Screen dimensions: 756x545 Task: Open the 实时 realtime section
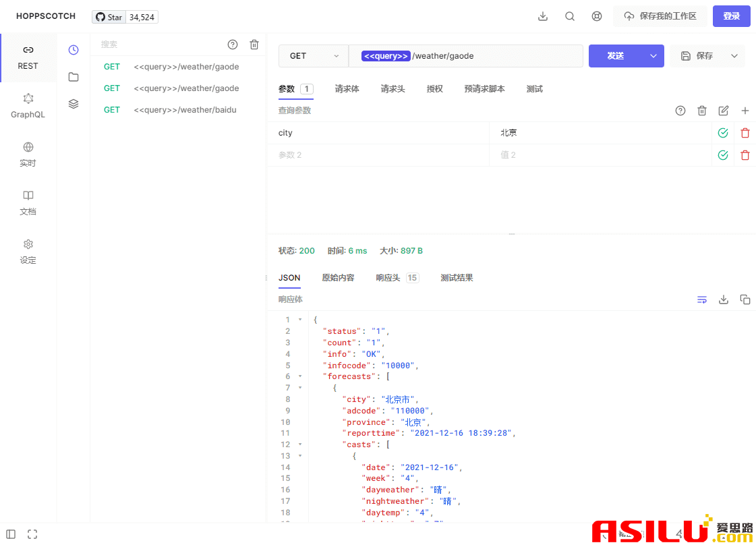[x=28, y=155]
